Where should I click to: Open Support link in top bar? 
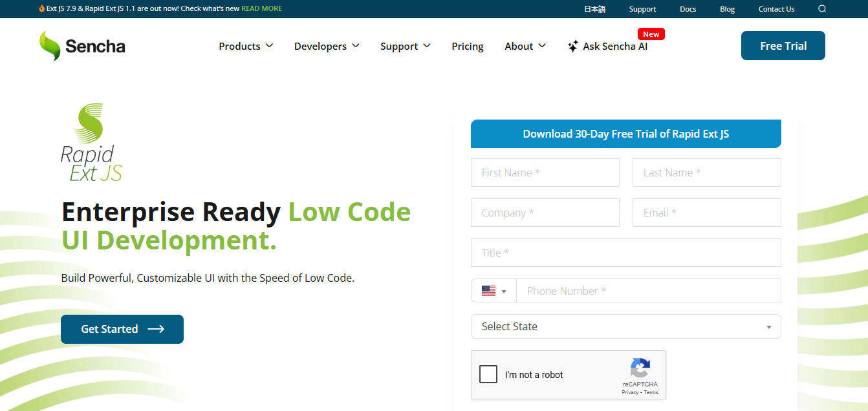point(642,9)
